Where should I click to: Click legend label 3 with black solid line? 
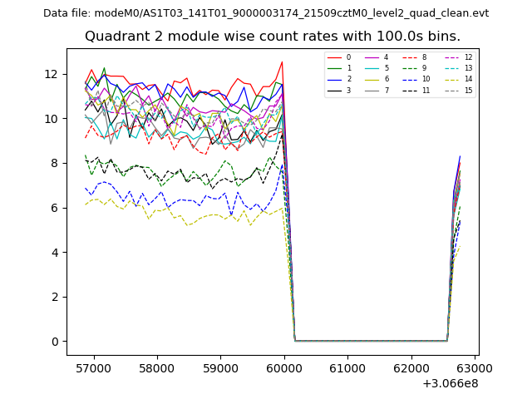(x=348, y=90)
